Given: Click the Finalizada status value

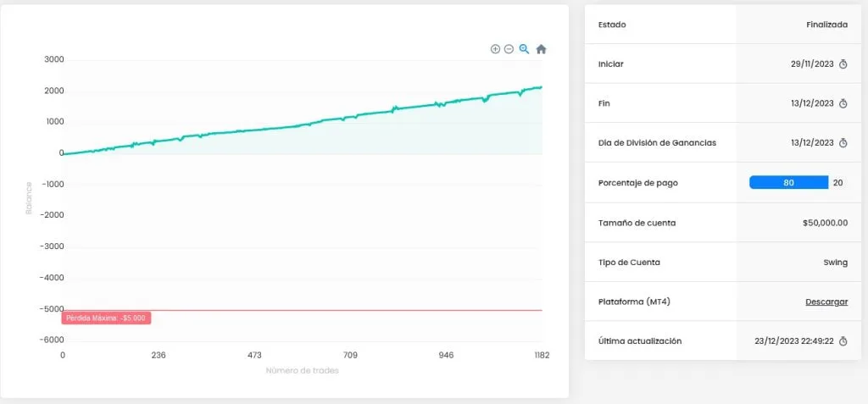Looking at the screenshot, I should point(827,25).
